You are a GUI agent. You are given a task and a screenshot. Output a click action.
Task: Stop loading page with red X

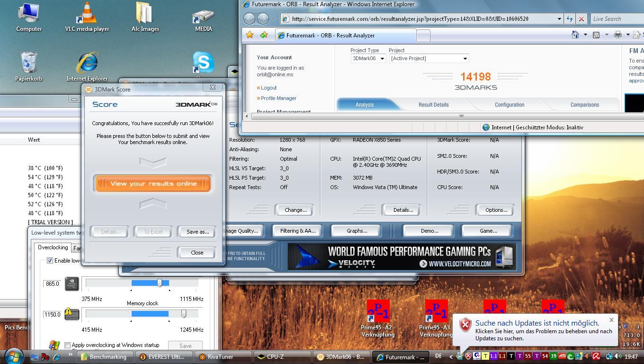click(581, 19)
